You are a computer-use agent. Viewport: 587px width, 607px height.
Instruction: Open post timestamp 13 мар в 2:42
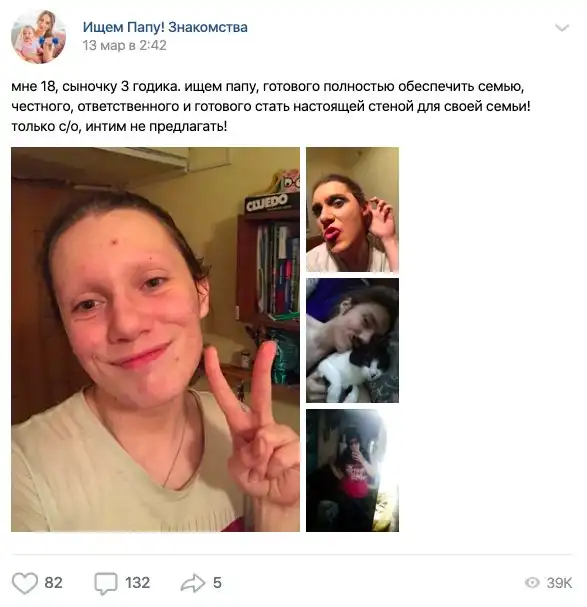[x=124, y=45]
